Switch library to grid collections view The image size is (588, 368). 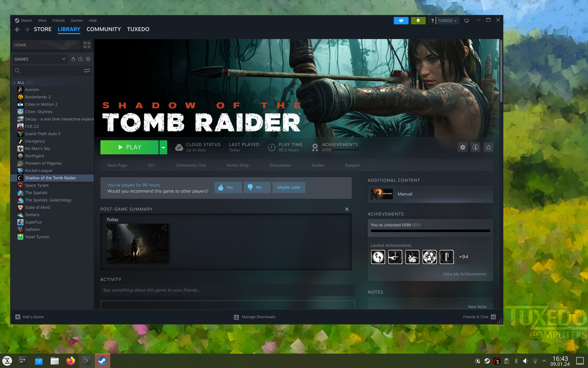click(x=87, y=45)
